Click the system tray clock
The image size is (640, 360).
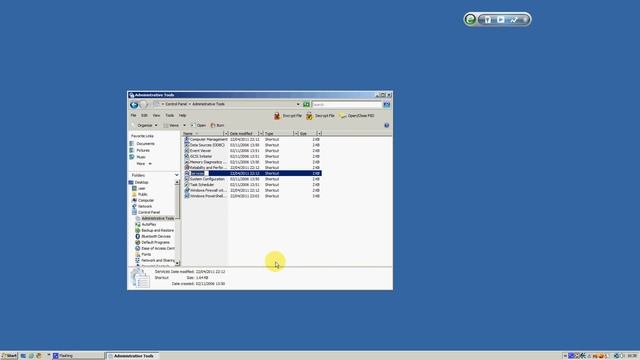click(x=632, y=356)
